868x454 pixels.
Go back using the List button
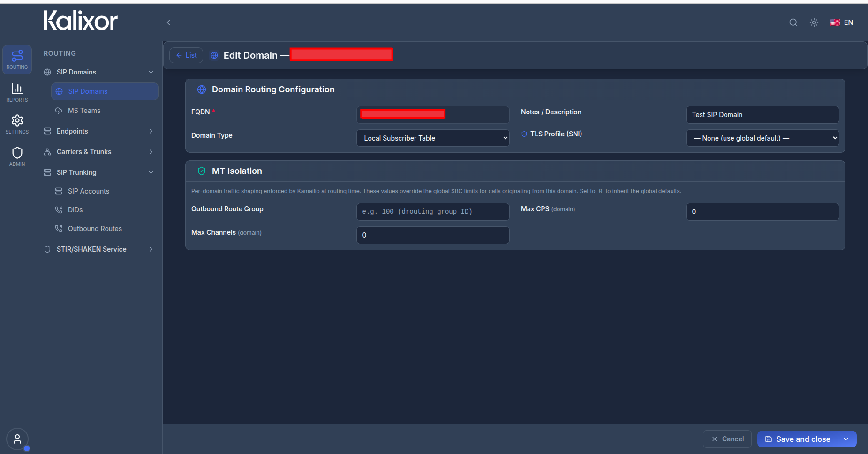pyautogui.click(x=186, y=55)
